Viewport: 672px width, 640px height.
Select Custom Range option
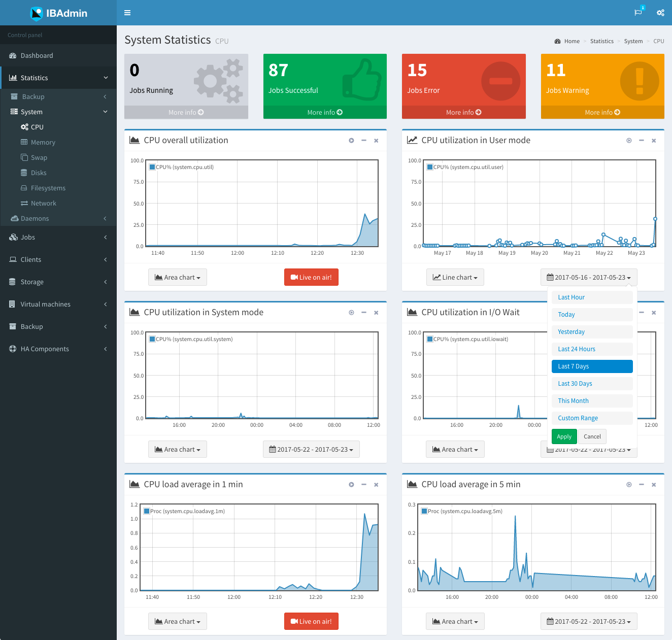pyautogui.click(x=592, y=418)
